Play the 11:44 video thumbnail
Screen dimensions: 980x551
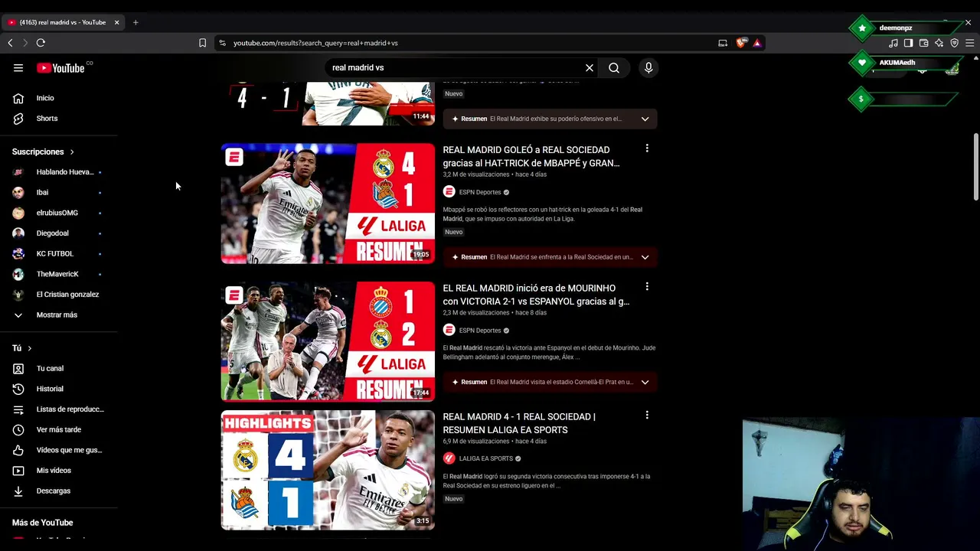pyautogui.click(x=328, y=103)
